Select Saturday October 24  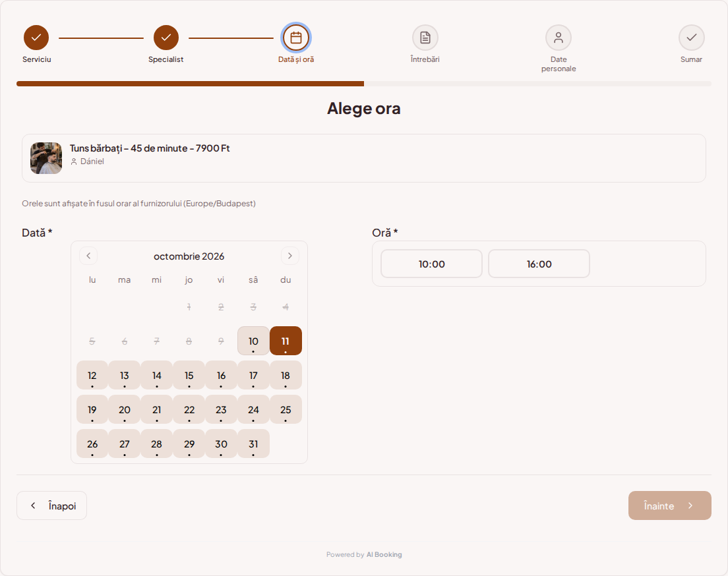pos(253,409)
